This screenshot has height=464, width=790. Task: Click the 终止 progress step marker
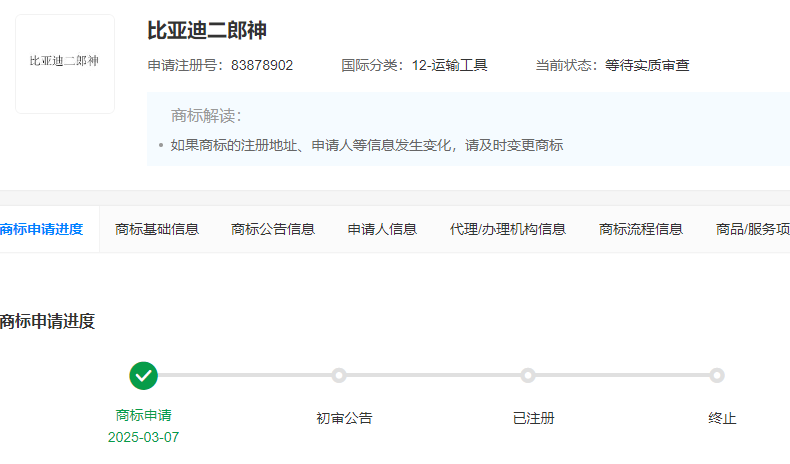click(717, 375)
